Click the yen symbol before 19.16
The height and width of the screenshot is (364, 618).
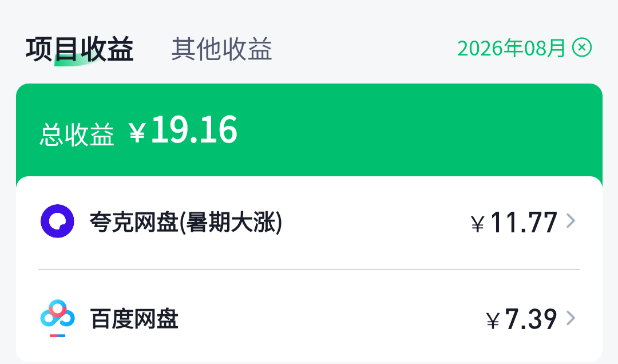[137, 133]
